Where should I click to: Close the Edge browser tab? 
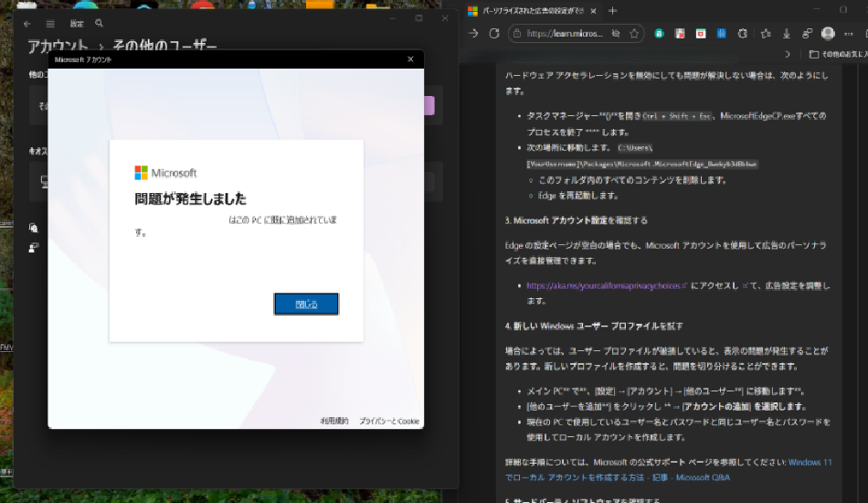(x=593, y=11)
